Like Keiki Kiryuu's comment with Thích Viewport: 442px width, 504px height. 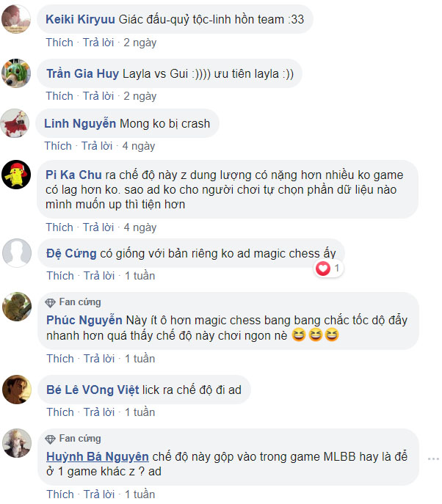pyautogui.click(x=59, y=43)
